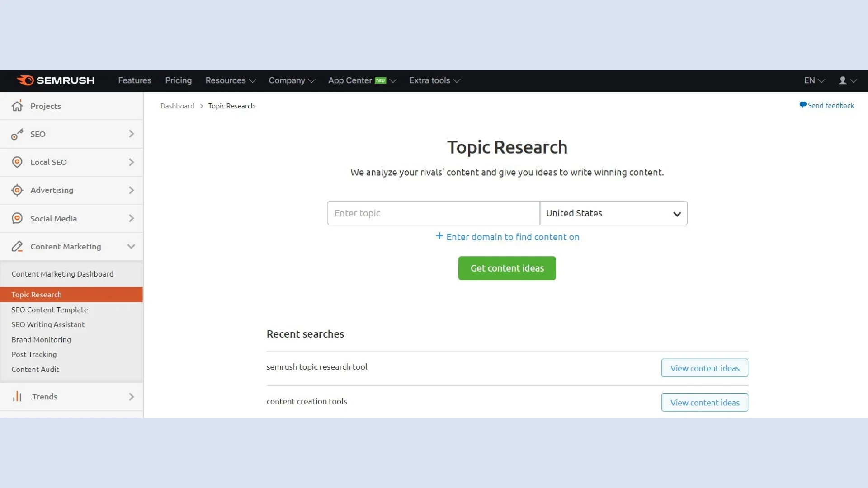This screenshot has height=488, width=868.
Task: Click the Local SEO pin icon
Action: pyautogui.click(x=17, y=162)
